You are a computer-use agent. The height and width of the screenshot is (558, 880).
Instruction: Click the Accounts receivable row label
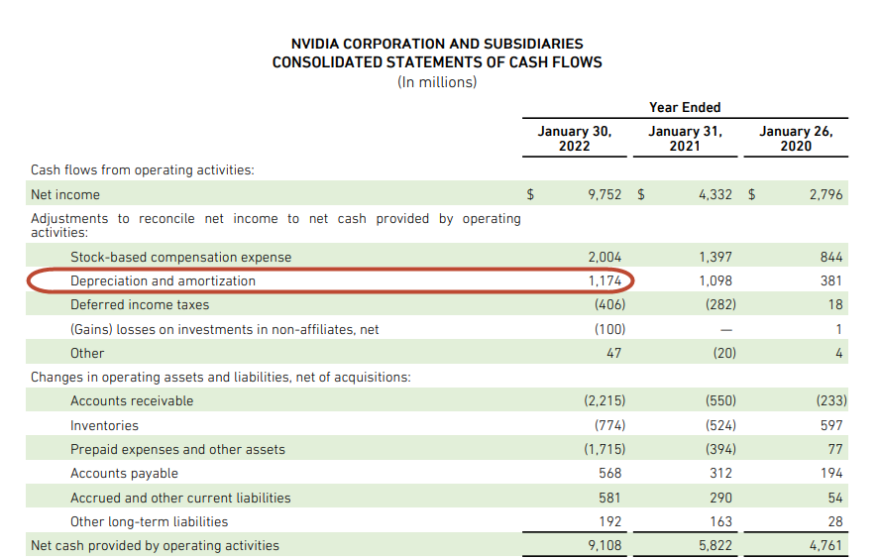coord(132,401)
